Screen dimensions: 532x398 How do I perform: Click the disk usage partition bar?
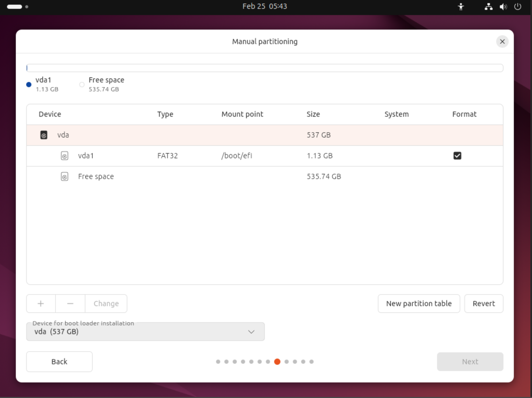(x=265, y=68)
